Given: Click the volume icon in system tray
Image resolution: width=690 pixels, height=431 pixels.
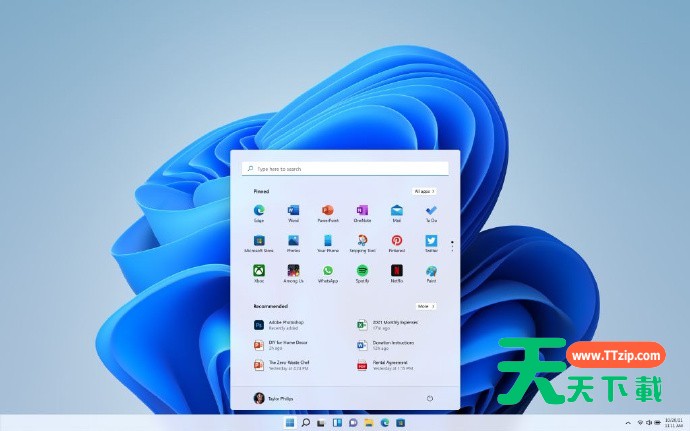Looking at the screenshot, I should click(649, 423).
